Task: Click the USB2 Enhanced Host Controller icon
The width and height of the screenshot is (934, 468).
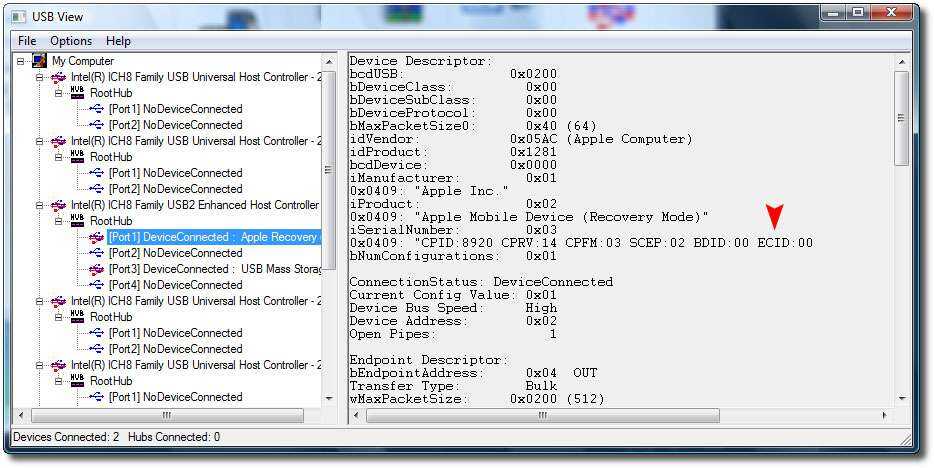Action: pos(59,205)
